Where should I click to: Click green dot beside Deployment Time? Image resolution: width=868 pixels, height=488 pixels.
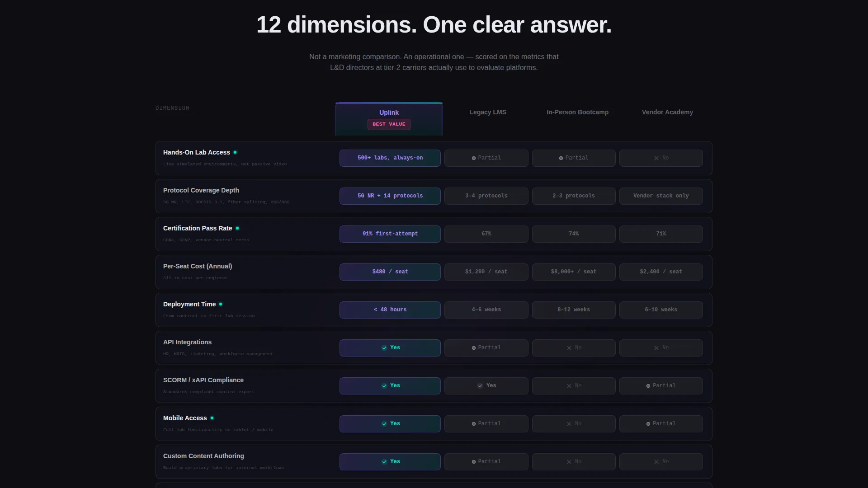tap(221, 304)
